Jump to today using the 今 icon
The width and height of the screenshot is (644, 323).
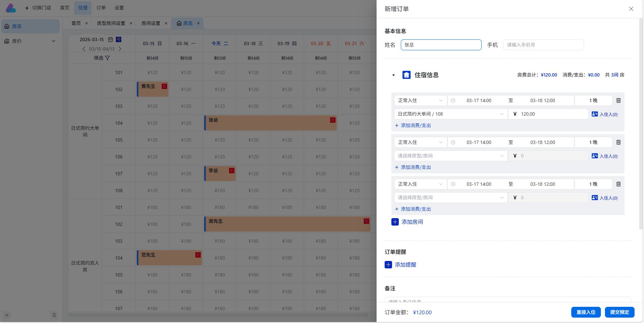[x=118, y=39]
